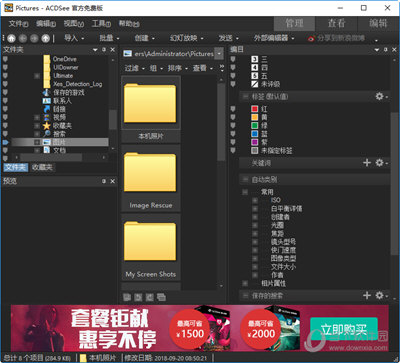Screen dimensions: 400x363
Task: Open the 关键词 gear settings icon
Action: 379,163
